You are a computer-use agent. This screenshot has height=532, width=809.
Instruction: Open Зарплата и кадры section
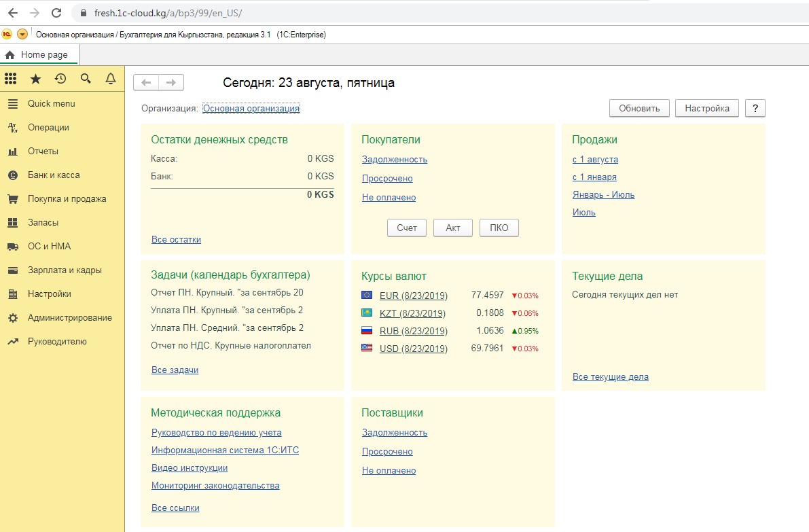[65, 270]
